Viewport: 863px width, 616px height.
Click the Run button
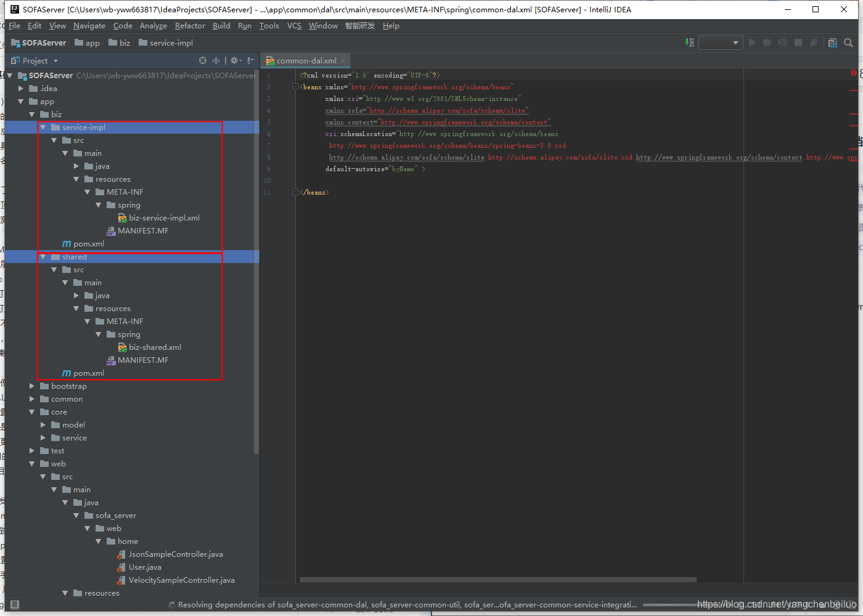(752, 43)
